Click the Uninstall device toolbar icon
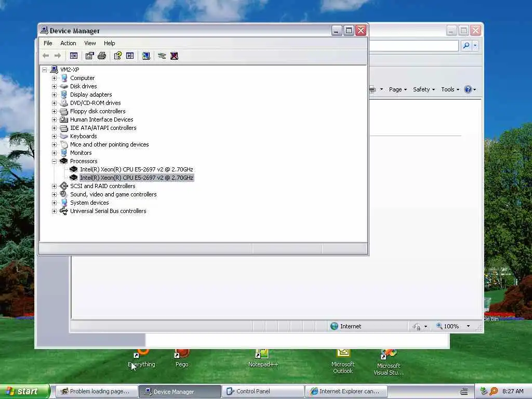532x399 pixels. pyautogui.click(x=175, y=56)
